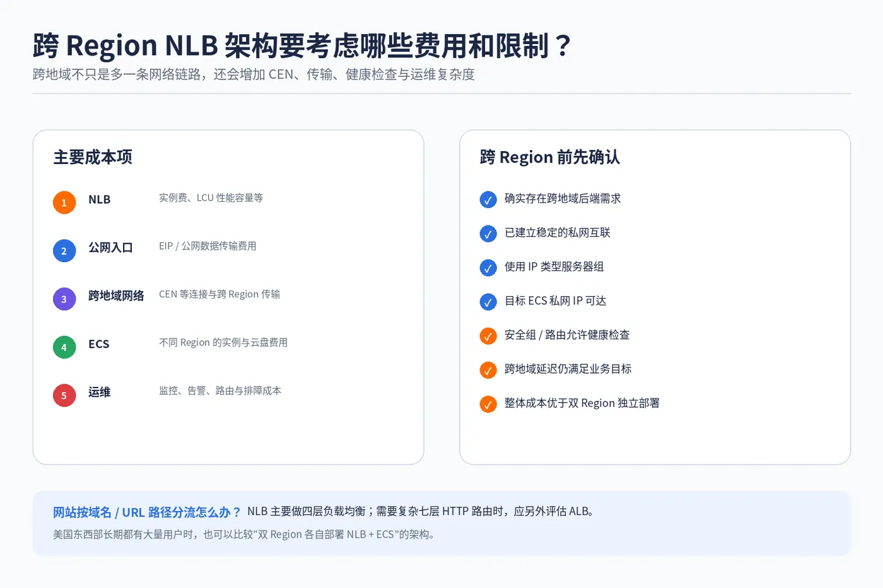Click the checklist text 跨地域延迟仍满足业务目标
The image size is (883, 588).
point(568,369)
